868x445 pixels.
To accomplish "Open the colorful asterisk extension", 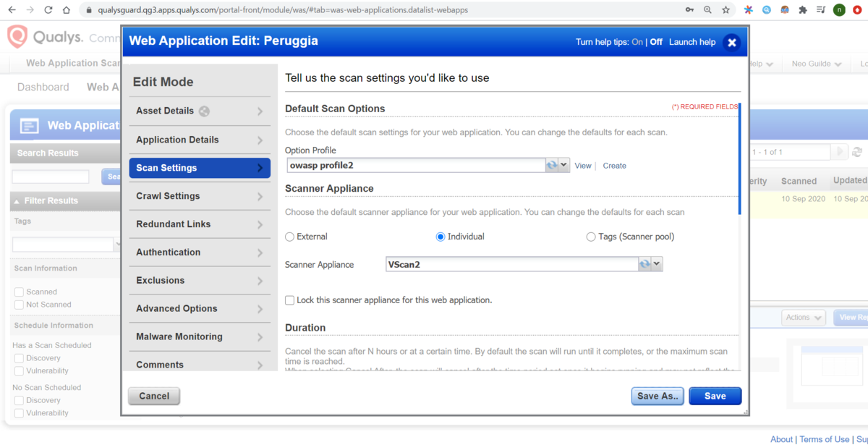I will pyautogui.click(x=749, y=10).
